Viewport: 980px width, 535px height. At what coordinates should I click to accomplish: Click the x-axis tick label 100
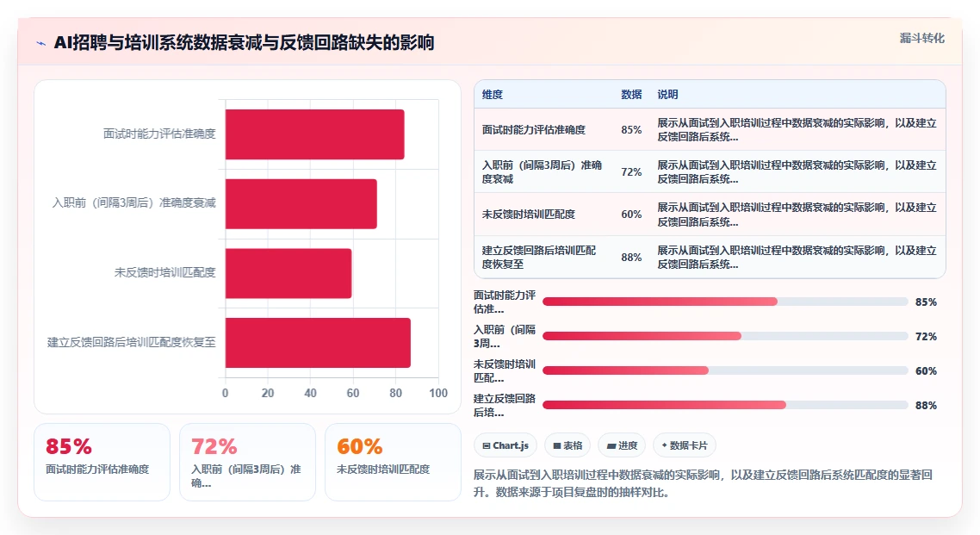point(438,393)
